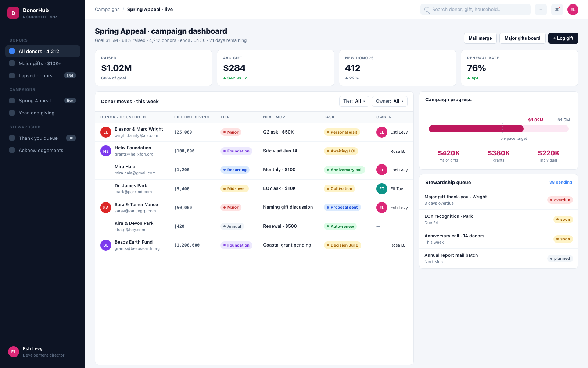
Task: Click the Lapsed donors sidebar icon
Action: click(12, 75)
